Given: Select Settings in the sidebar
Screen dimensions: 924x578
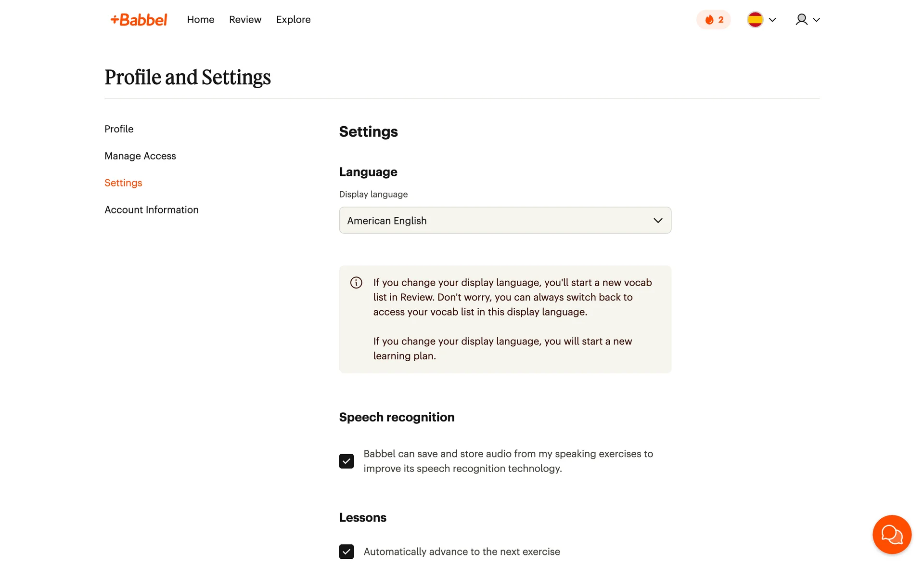Looking at the screenshot, I should [x=123, y=183].
